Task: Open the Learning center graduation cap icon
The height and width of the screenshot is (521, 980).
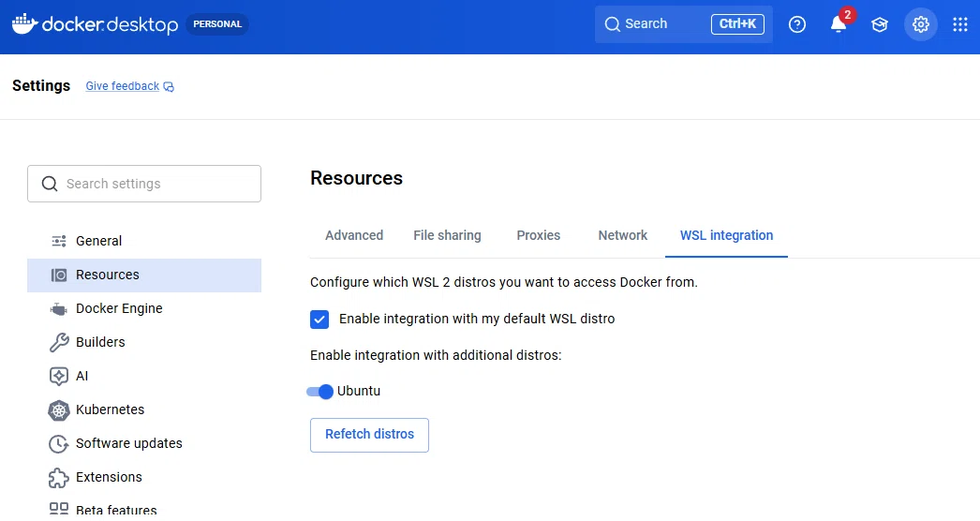Action: 880,24
